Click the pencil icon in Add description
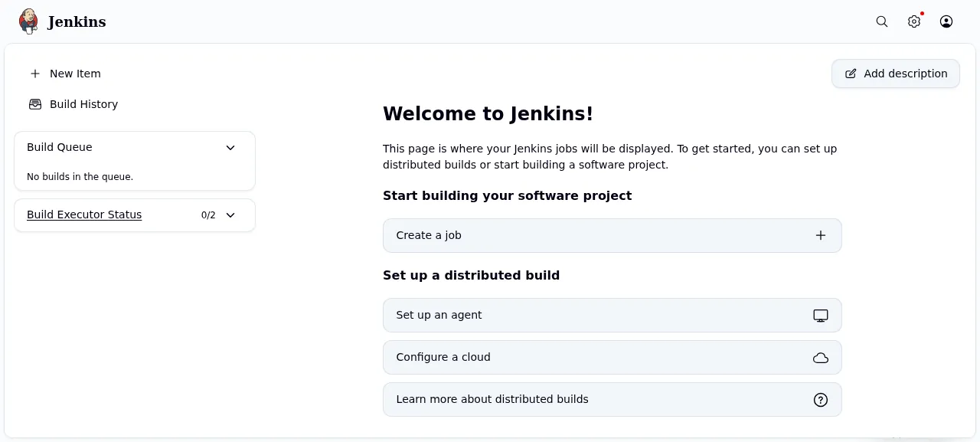The image size is (980, 442). (851, 74)
